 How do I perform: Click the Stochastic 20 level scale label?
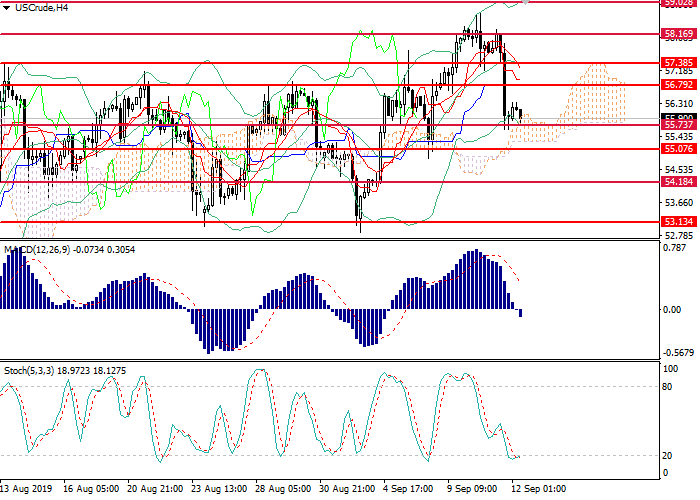click(667, 455)
